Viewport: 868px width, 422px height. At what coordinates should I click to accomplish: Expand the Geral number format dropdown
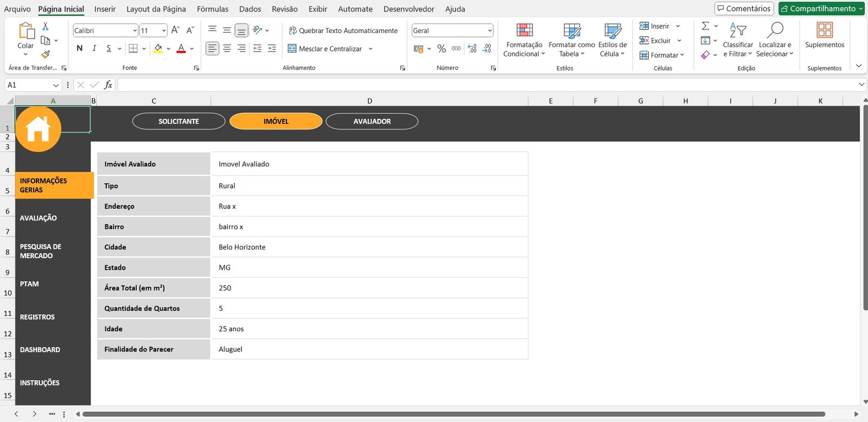coord(489,31)
